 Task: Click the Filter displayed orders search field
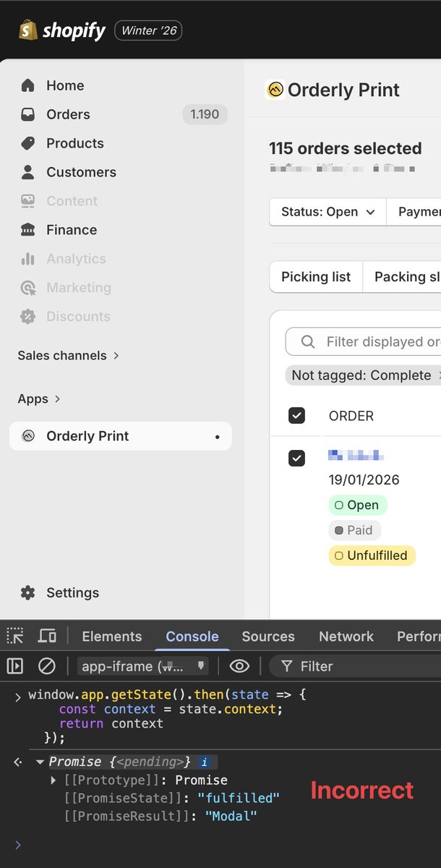click(364, 341)
